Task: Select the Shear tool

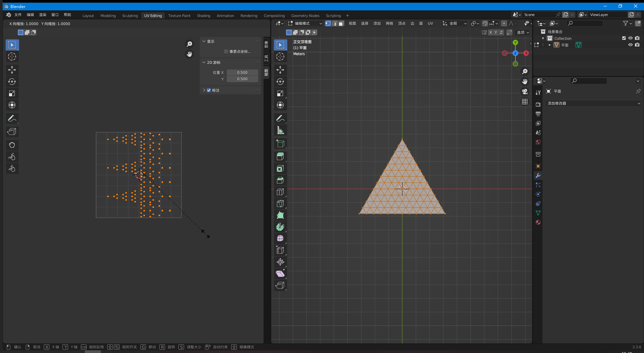Action: 280,274
